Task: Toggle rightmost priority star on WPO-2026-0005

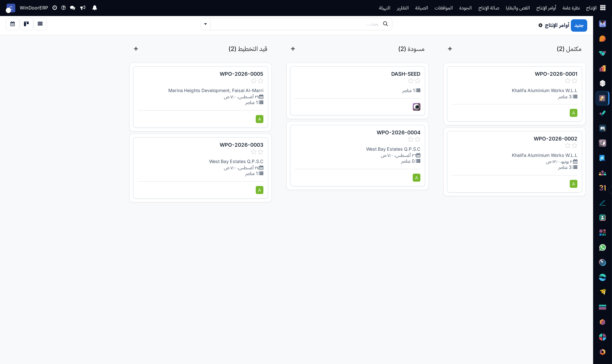Action: (260, 81)
